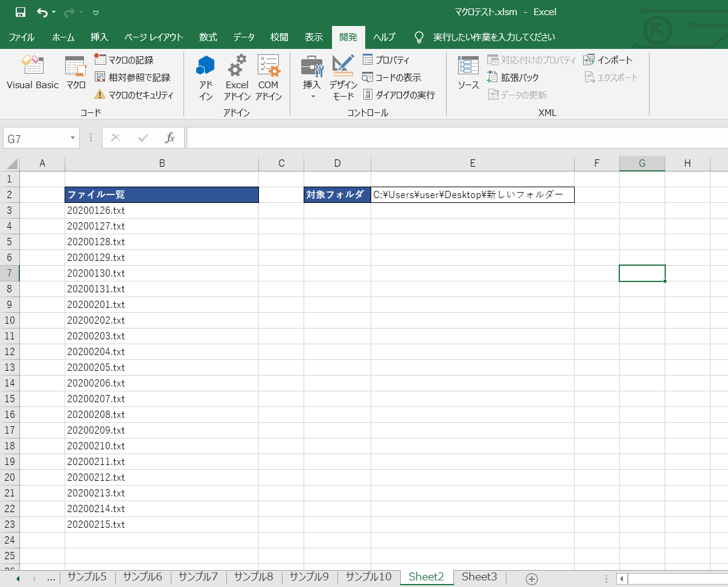Open the Visual Basic editor
Viewport: 728px width, 587px height.
(33, 72)
